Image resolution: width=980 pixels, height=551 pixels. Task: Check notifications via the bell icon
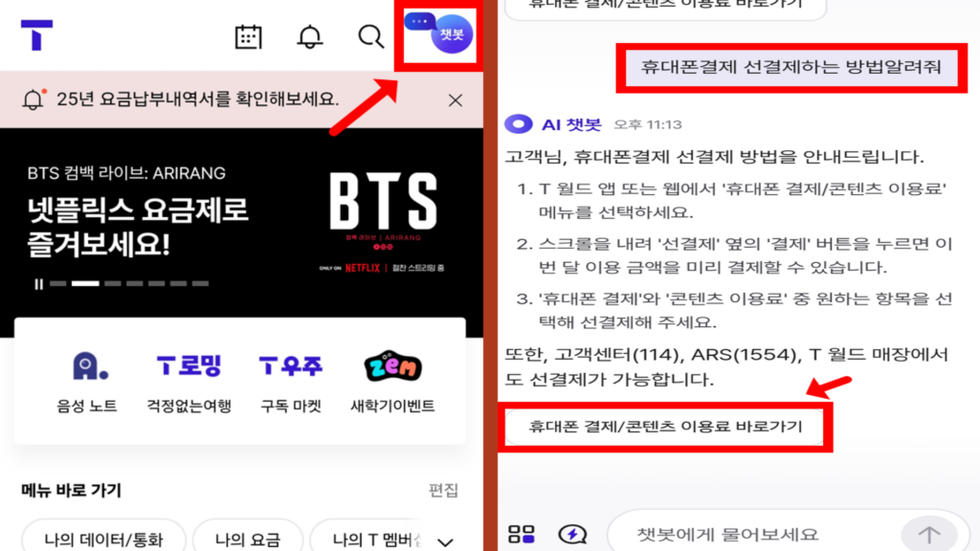[308, 37]
